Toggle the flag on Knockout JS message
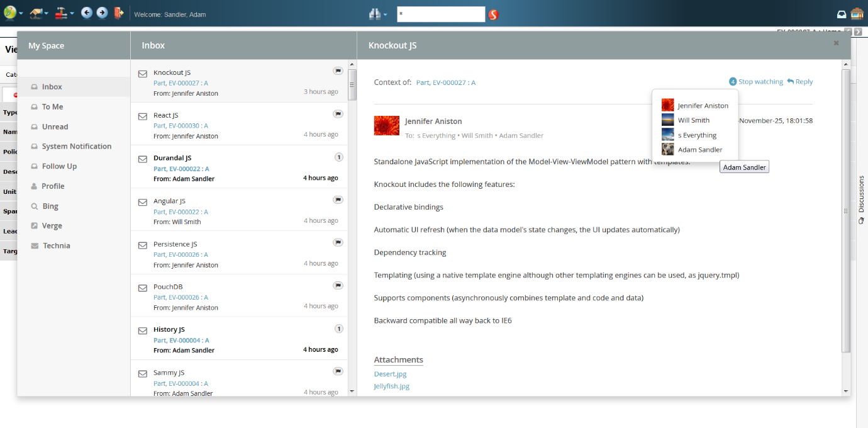The image size is (868, 428). click(x=338, y=71)
